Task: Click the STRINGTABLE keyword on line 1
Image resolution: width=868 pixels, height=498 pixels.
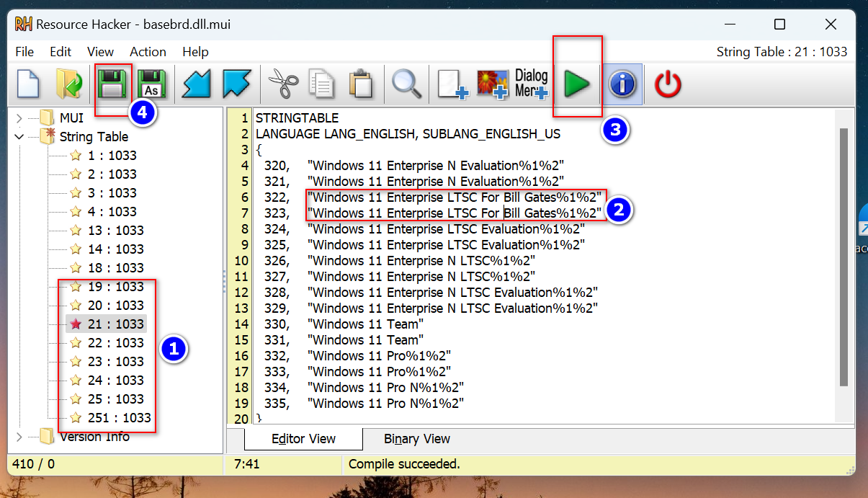Action: tap(297, 118)
